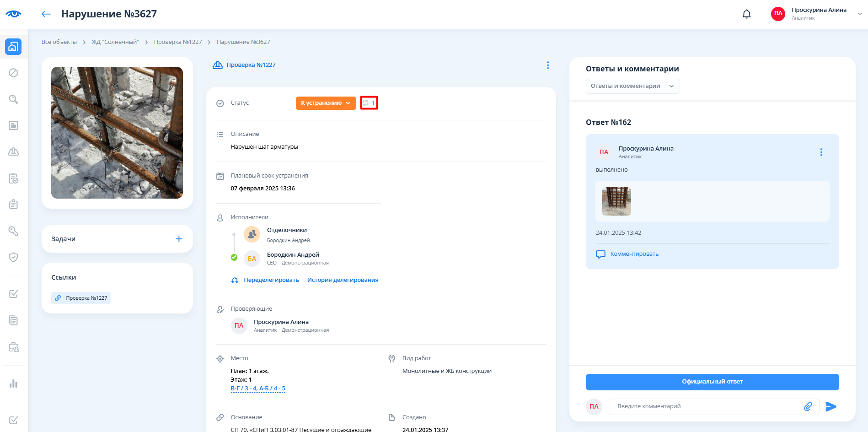This screenshot has width=868, height=432.
Task: Click the 'Переделегировать' link
Action: [271, 280]
